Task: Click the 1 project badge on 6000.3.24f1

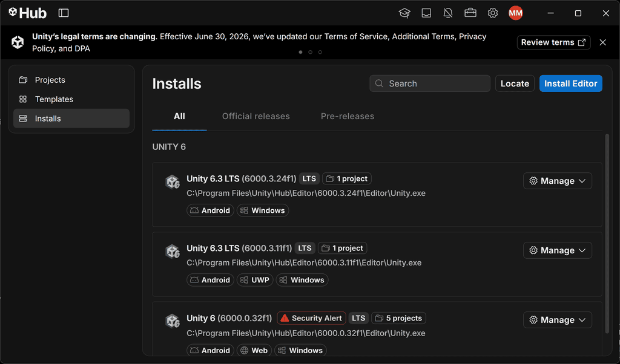Action: click(347, 178)
